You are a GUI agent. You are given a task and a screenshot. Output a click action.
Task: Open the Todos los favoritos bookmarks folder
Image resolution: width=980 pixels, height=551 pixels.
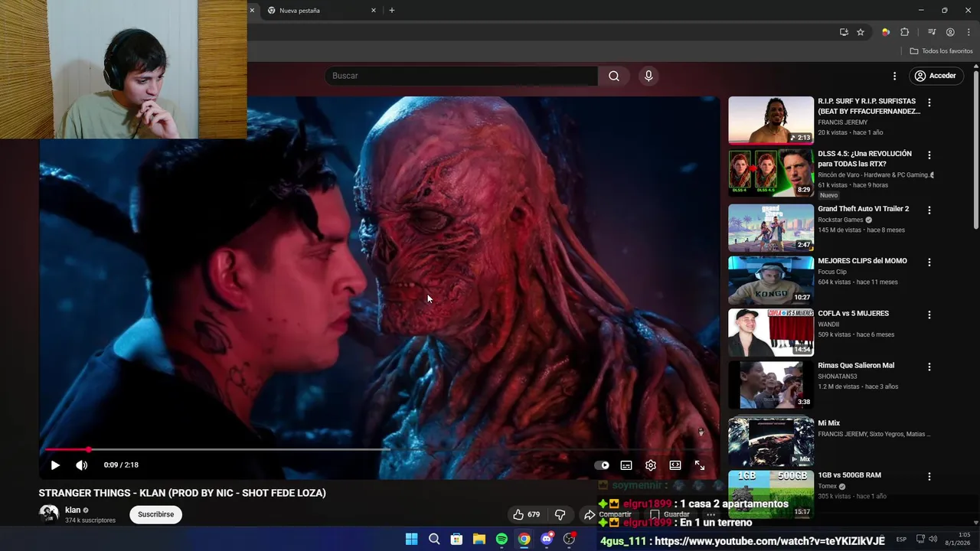[941, 51]
